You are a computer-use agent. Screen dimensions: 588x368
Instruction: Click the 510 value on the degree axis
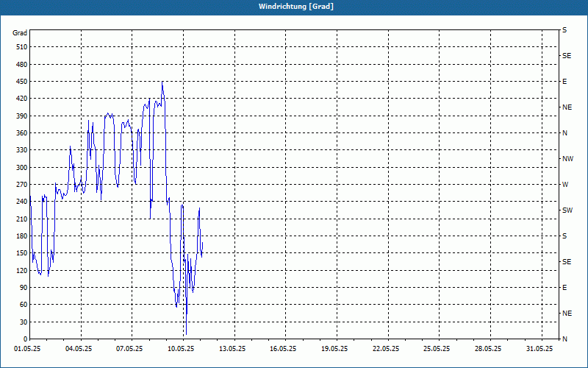[21, 47]
